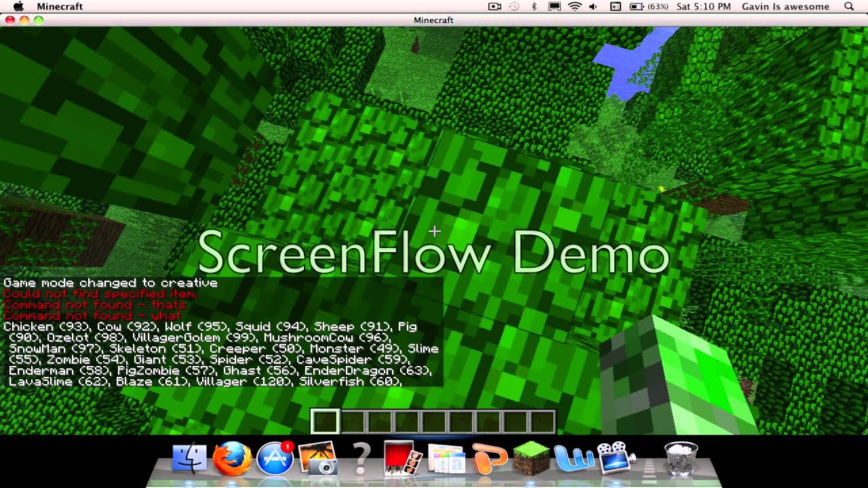The width and height of the screenshot is (868, 488).
Task: Open the display mirroring menu icon
Action: (554, 6)
